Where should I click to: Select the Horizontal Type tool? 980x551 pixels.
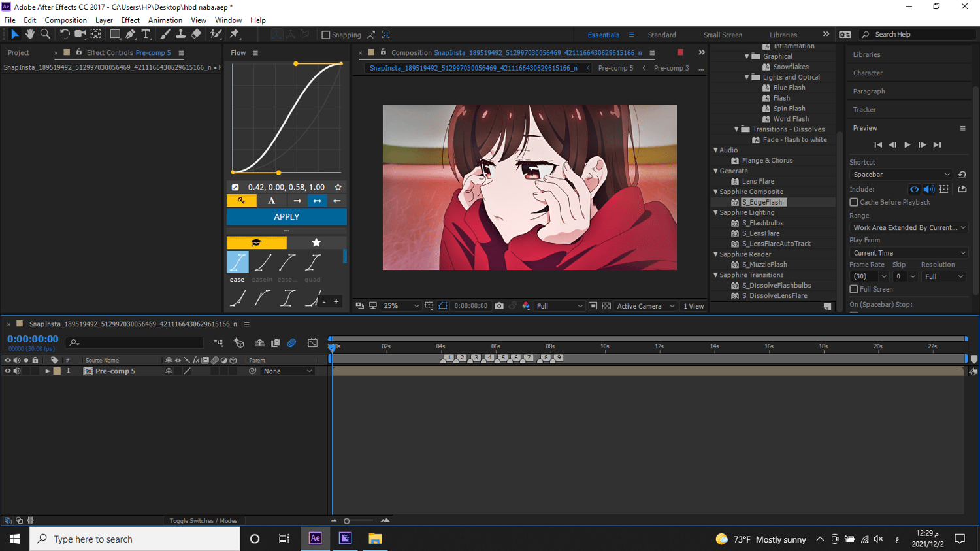[146, 34]
